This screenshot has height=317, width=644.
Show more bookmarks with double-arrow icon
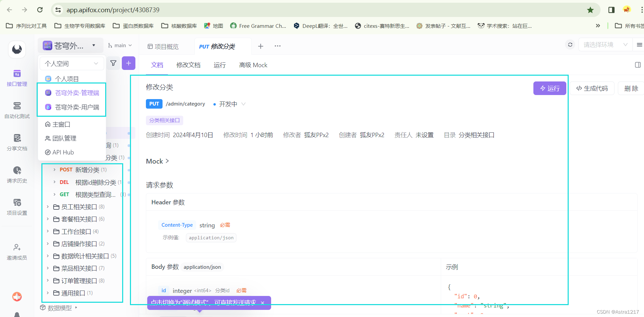[x=598, y=26]
